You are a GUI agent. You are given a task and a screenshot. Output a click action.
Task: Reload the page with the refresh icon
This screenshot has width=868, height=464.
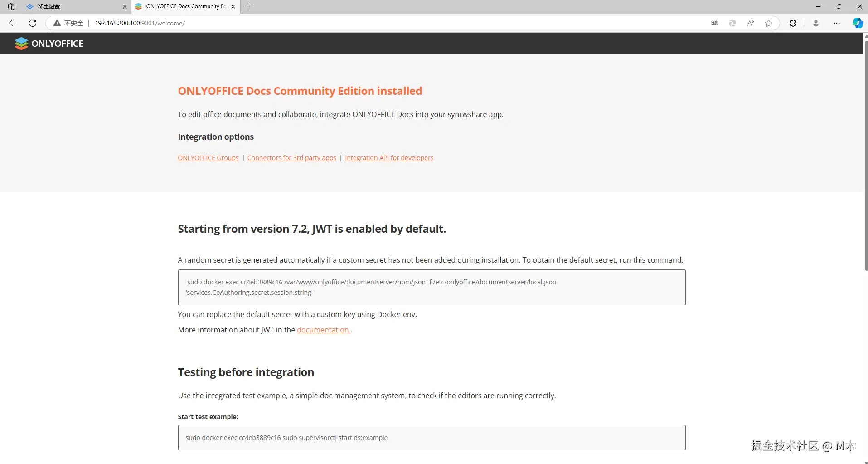coord(33,23)
